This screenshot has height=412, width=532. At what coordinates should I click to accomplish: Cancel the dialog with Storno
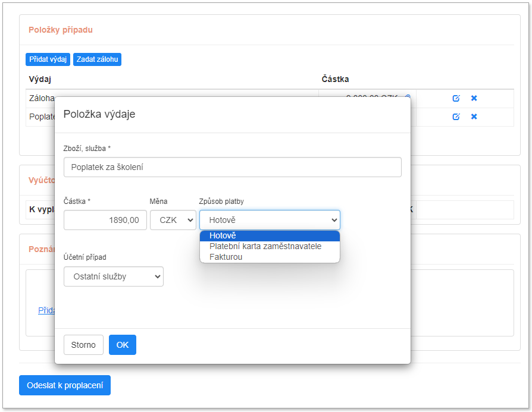83,345
